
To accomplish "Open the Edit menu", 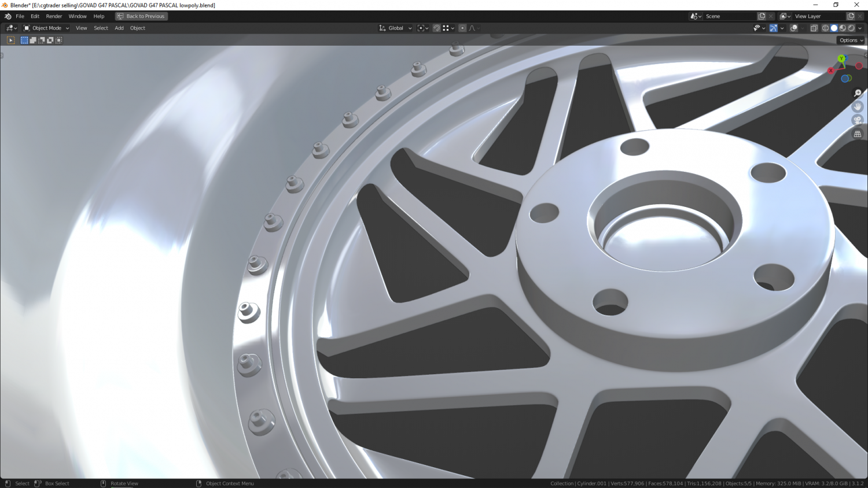I will tap(35, 16).
